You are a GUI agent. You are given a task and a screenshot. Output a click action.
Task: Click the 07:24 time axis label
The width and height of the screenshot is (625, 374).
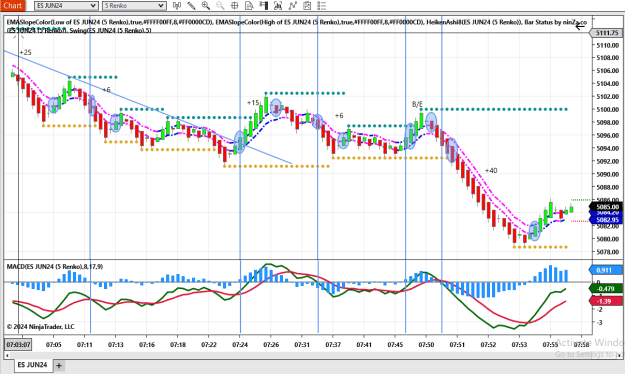pos(240,344)
